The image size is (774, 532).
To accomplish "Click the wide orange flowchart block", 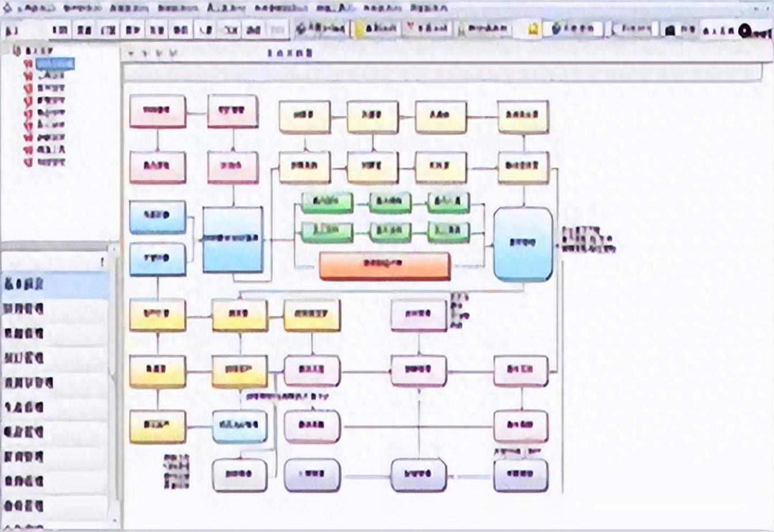I will 385,265.
